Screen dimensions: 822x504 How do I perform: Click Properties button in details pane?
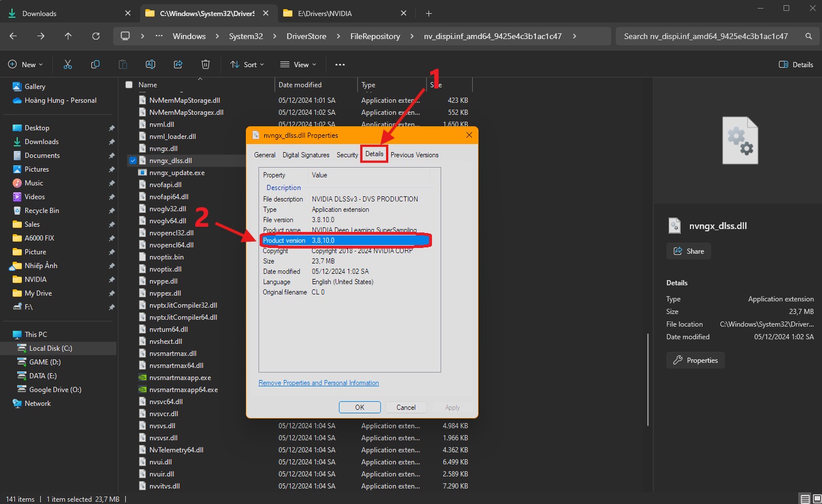tap(696, 360)
